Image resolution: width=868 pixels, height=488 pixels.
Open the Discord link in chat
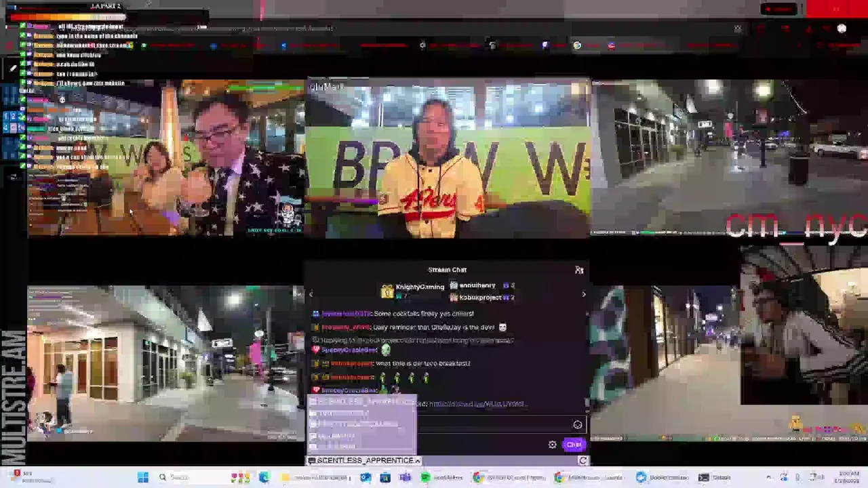coord(477,404)
